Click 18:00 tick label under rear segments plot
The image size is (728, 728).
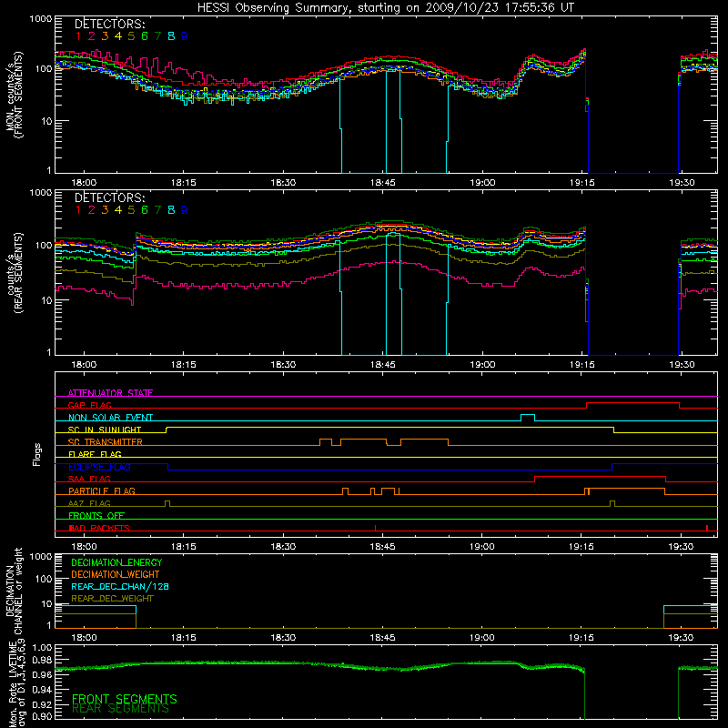[84, 365]
